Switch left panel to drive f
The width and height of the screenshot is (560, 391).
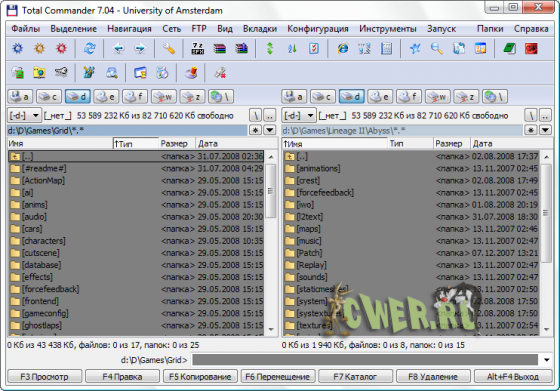[x=135, y=96]
